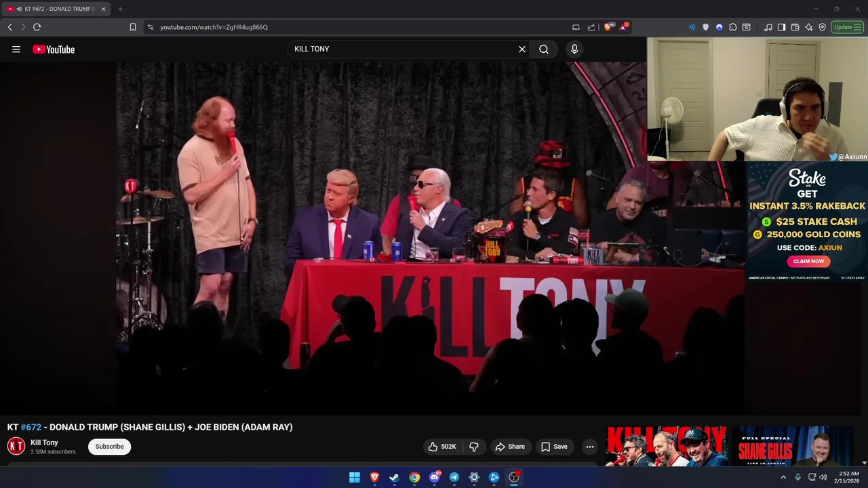This screenshot has width=868, height=488.
Task: Click the address bar URL
Action: (214, 27)
